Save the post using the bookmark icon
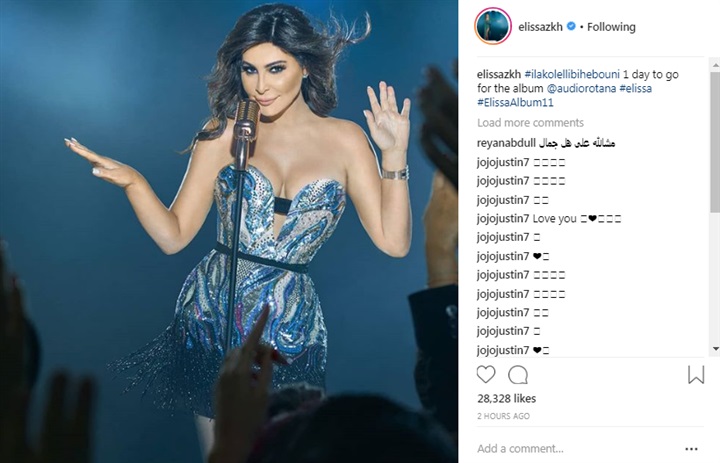The height and width of the screenshot is (463, 720). pyautogui.click(x=696, y=375)
